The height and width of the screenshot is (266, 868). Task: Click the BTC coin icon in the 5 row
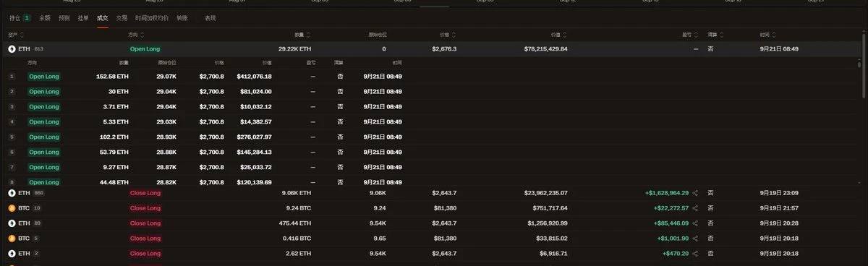12,239
